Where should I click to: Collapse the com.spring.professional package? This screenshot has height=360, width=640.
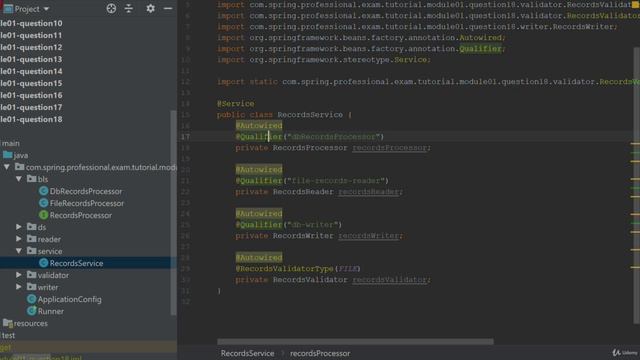click(x=7, y=167)
